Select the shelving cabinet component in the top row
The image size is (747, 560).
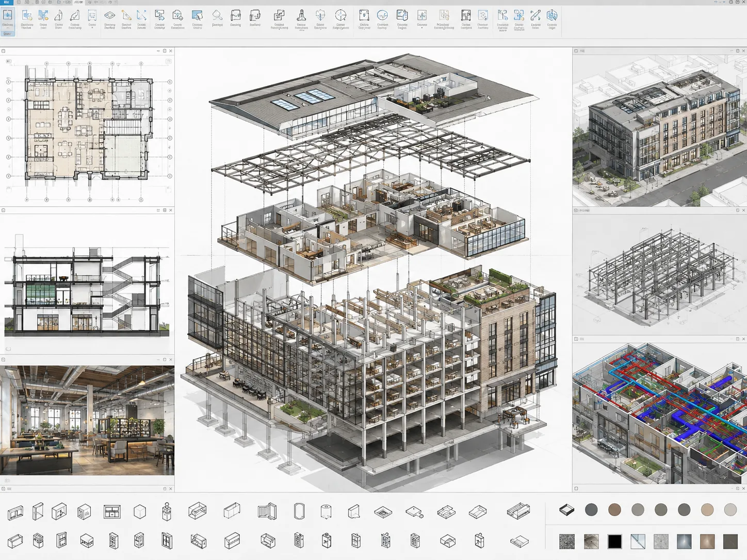click(x=112, y=512)
